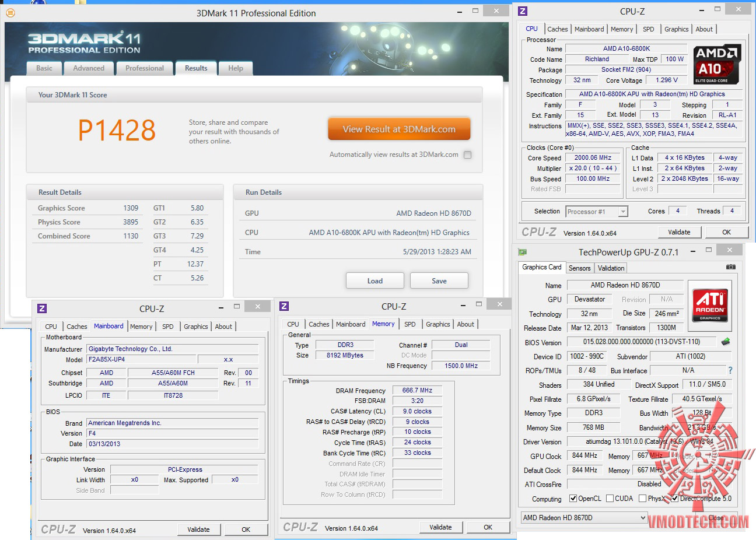Open the Sensors tab in GPU-Z
Viewport: 756px width, 540px height.
click(579, 268)
